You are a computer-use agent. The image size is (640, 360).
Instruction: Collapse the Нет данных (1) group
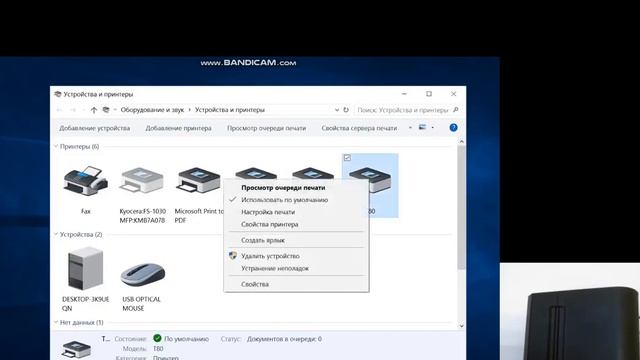[56, 322]
